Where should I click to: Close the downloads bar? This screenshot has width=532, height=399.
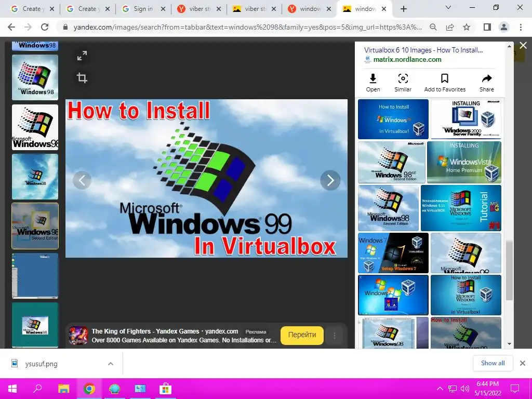pos(523,363)
